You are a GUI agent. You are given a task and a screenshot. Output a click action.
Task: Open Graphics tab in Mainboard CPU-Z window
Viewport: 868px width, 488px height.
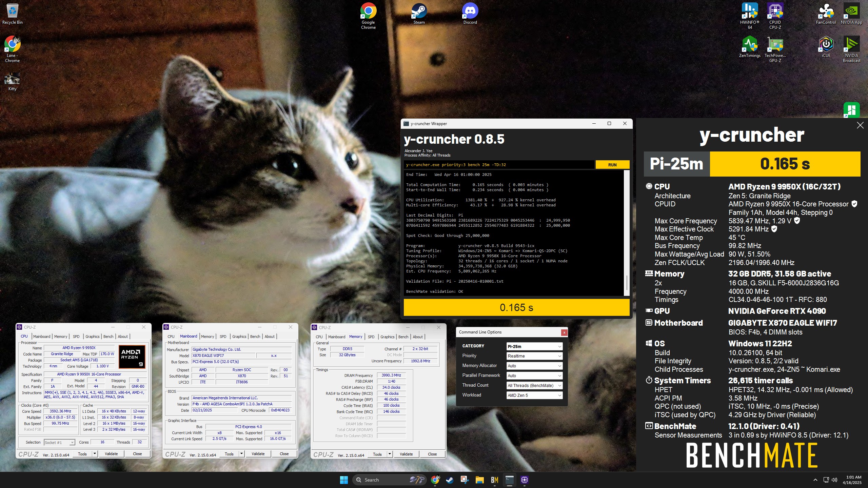239,337
